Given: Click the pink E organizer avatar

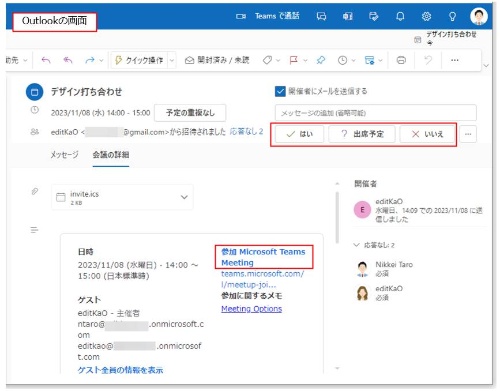Looking at the screenshot, I should click(x=362, y=210).
